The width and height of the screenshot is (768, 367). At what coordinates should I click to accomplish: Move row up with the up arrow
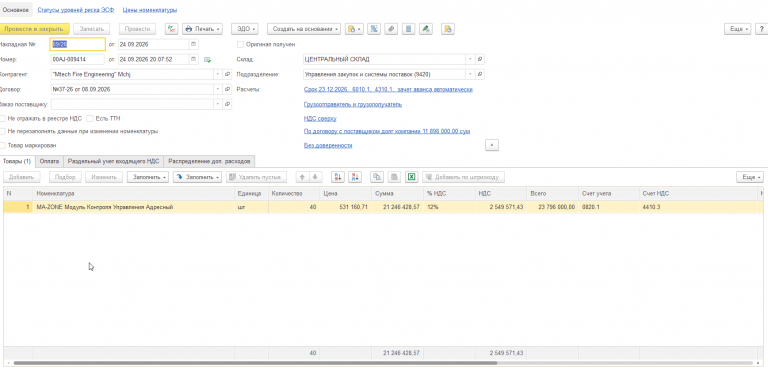click(303, 177)
